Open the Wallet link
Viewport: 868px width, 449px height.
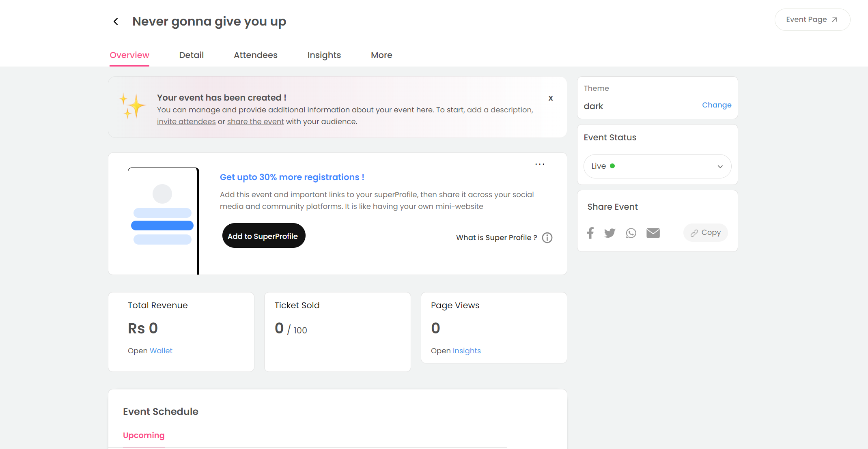pyautogui.click(x=161, y=351)
